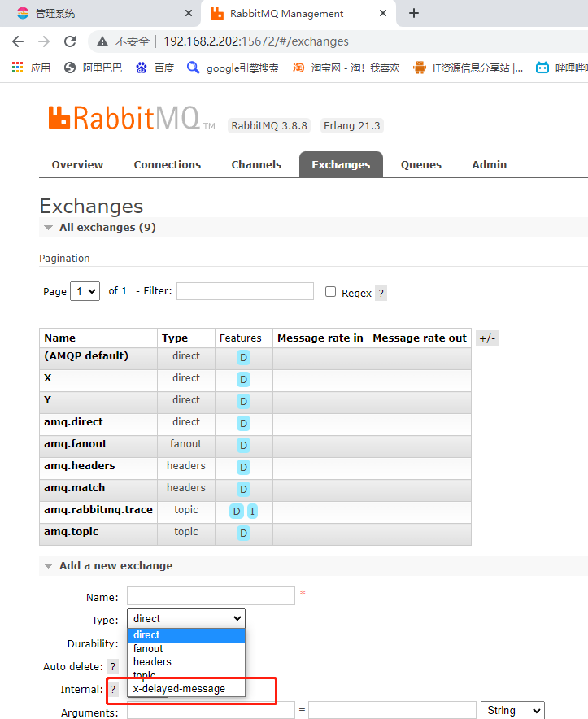Click the D badge in exchange X row
This screenshot has width=588, height=719.
(x=243, y=379)
